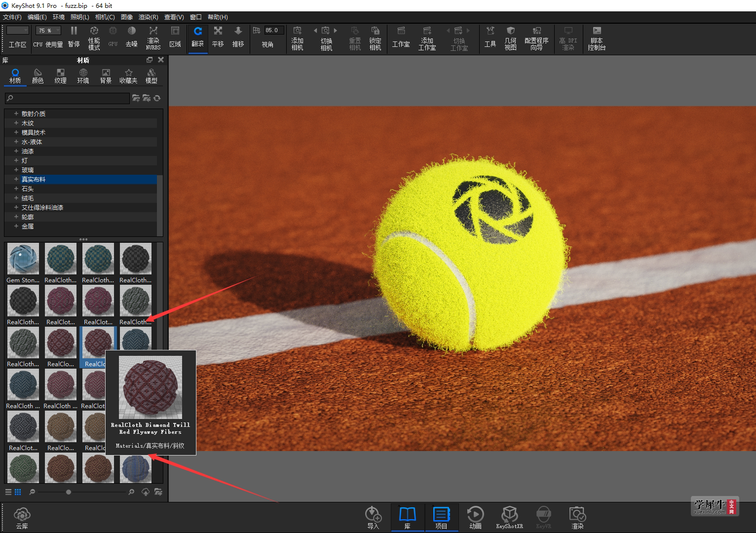
Task: Switch to the 纹理 library tab
Action: (61, 76)
